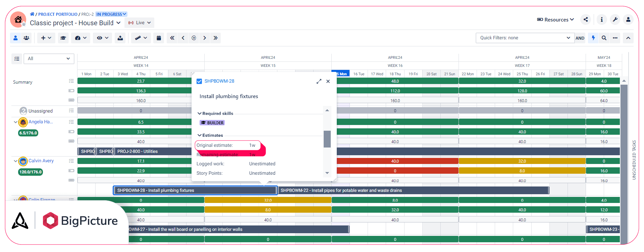Image resolution: width=644 pixels, height=252 pixels.
Task: Open the wrench configuration icon
Action: coord(615,19)
